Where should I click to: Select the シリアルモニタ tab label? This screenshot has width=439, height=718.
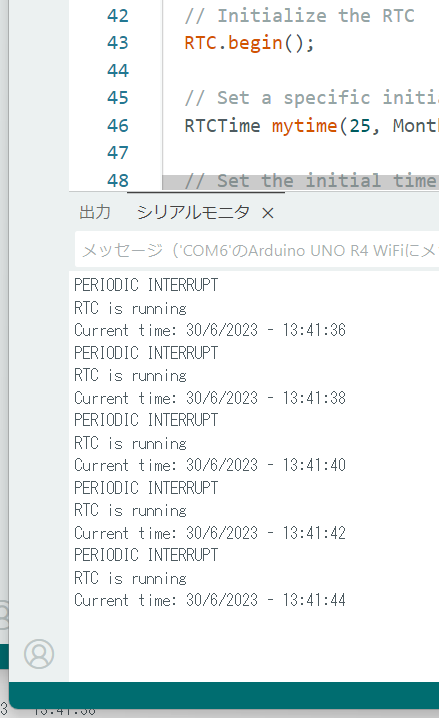[193, 212]
